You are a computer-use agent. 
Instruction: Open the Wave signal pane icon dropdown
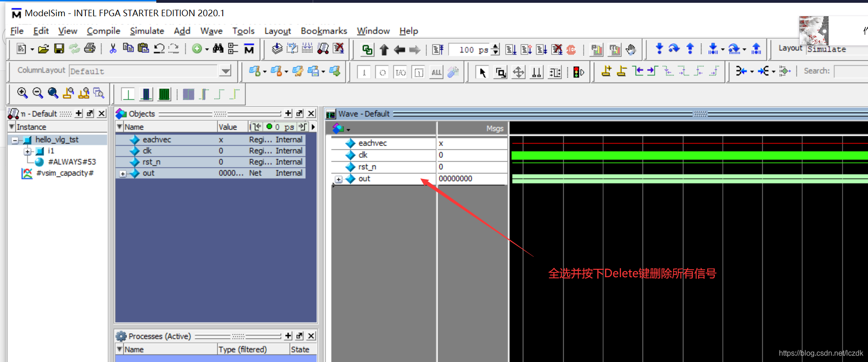point(348,129)
